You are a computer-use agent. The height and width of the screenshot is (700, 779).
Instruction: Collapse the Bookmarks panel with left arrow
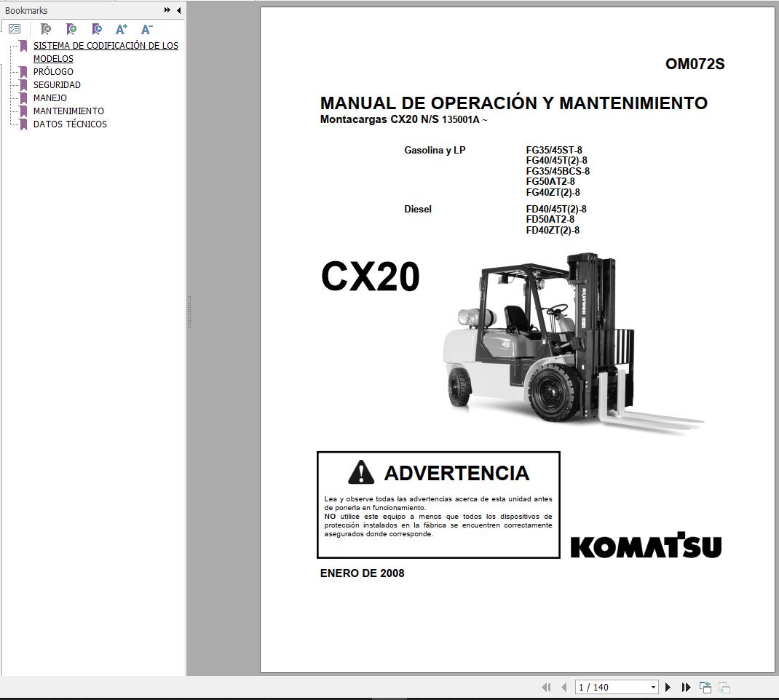[179, 10]
